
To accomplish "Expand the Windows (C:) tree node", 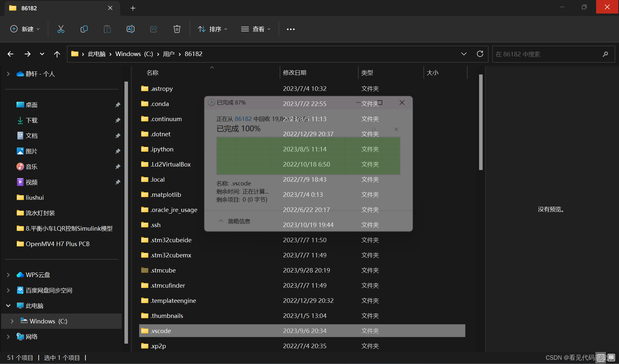I will coord(12,321).
